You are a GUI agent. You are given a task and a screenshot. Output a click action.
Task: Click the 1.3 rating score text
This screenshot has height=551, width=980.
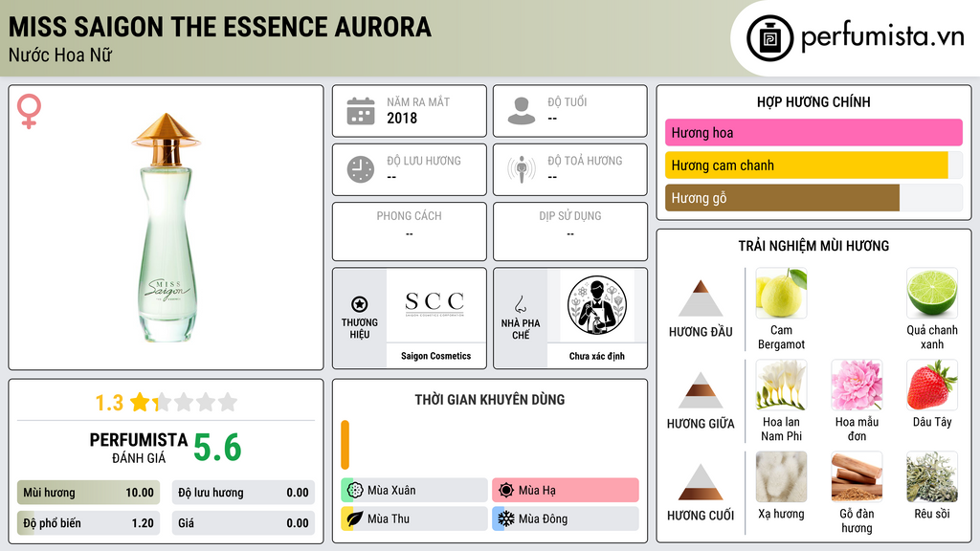coord(109,403)
